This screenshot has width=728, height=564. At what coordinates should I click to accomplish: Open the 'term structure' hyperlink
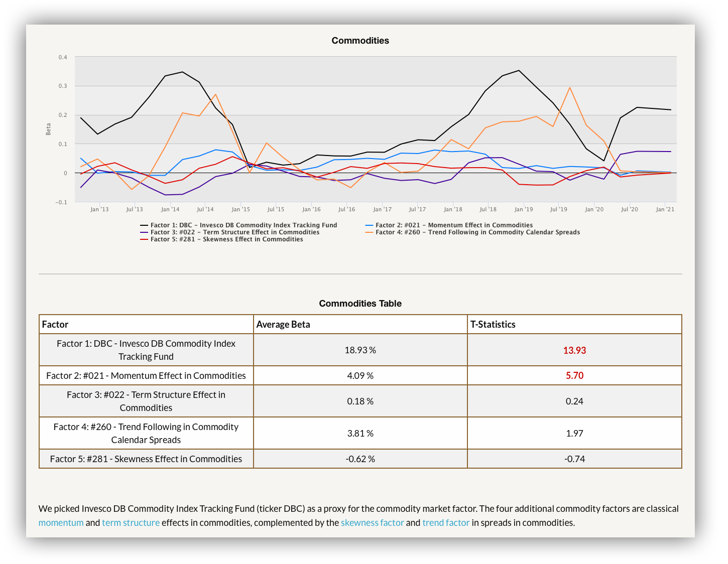(131, 523)
